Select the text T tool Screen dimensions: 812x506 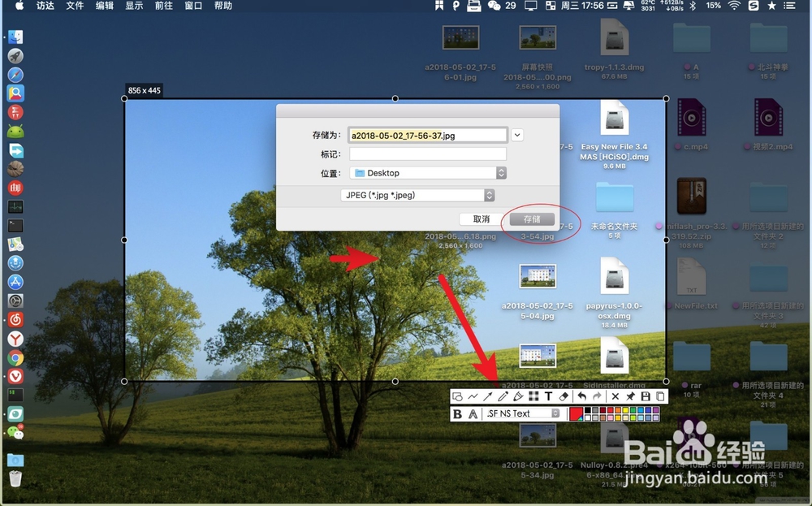click(548, 396)
